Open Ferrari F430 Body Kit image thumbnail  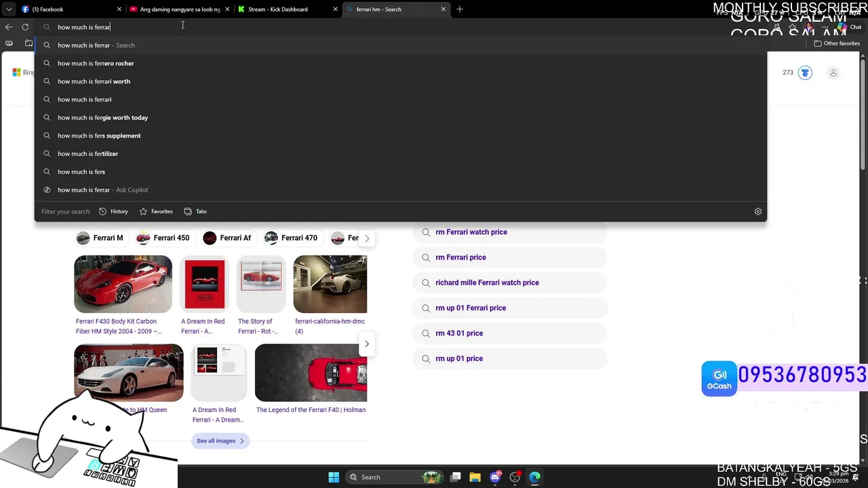coord(123,284)
